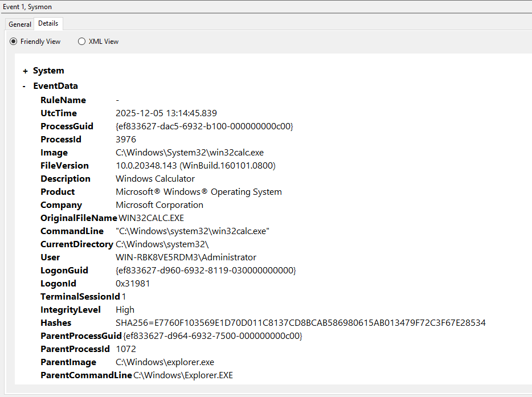Click the EventData section label
Image resolution: width=532 pixels, height=397 pixels.
[x=55, y=86]
